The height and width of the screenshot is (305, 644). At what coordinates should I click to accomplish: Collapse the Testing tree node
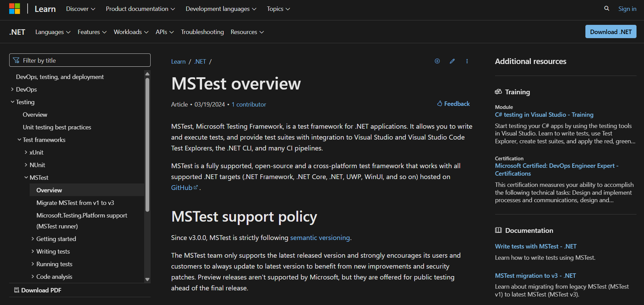tap(13, 102)
